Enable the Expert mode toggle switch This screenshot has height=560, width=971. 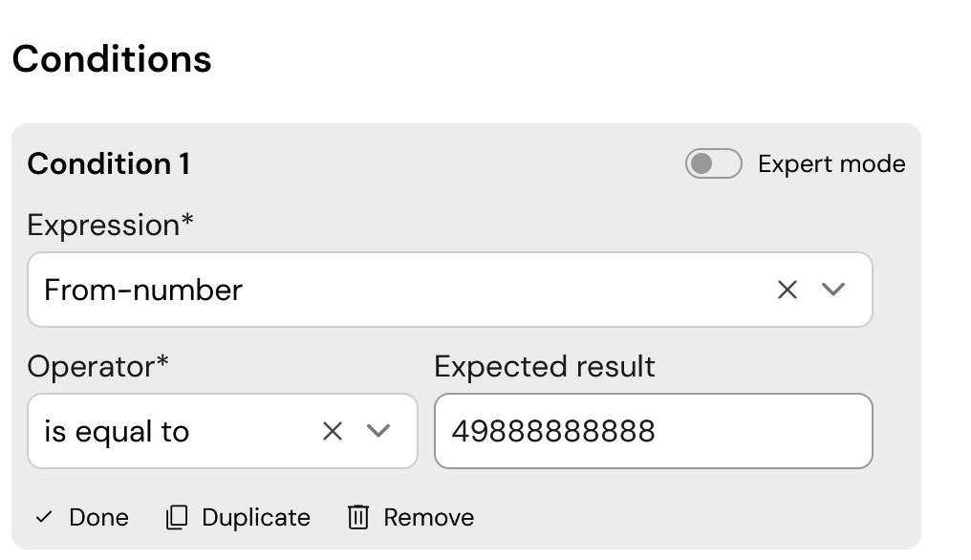713,163
